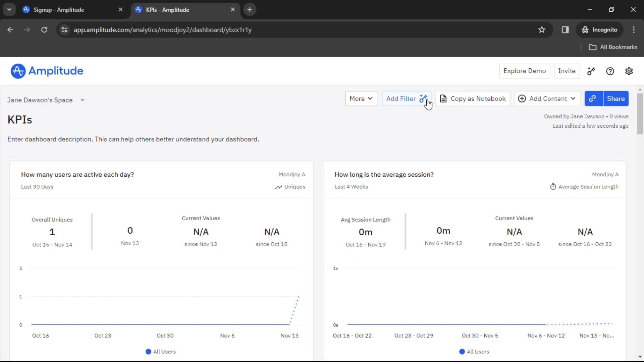644x362 pixels.
Task: Click the Add Filter button
Action: click(406, 99)
